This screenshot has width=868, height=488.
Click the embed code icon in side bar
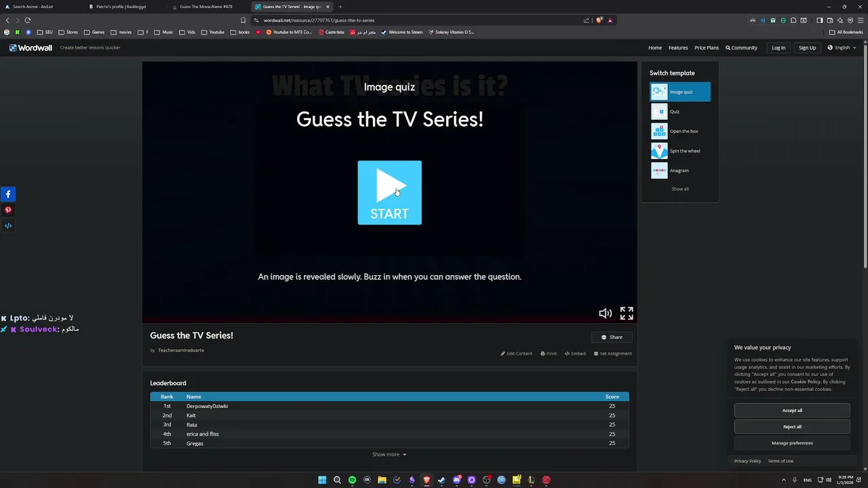click(8, 226)
